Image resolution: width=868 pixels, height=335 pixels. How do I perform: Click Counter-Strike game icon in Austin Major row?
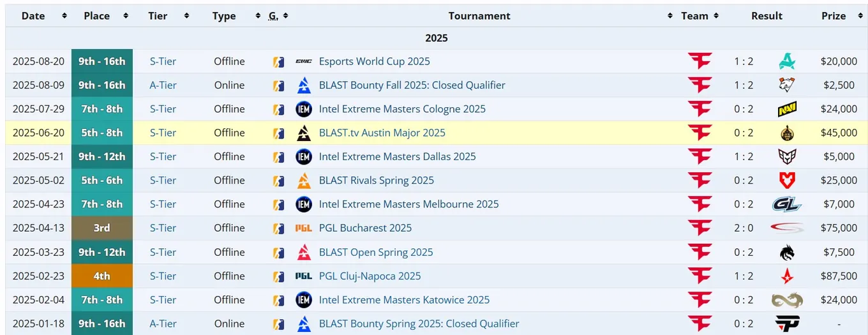click(x=278, y=133)
